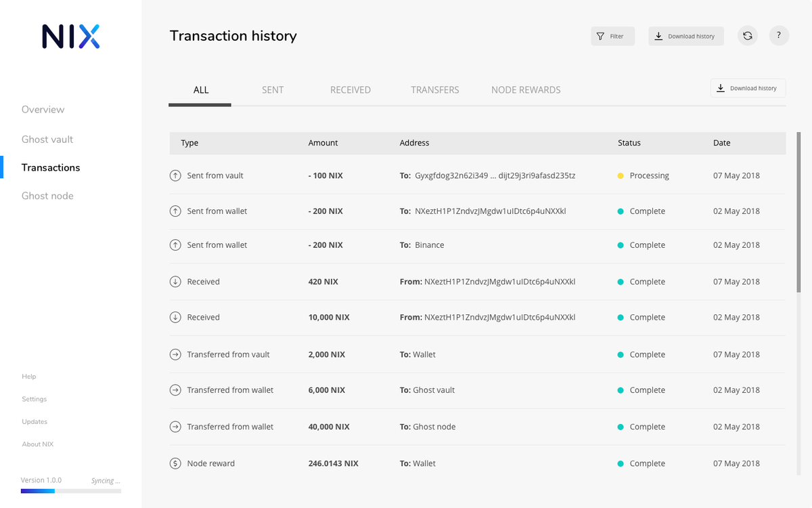
Task: Open help question mark button
Action: pyautogui.click(x=779, y=36)
